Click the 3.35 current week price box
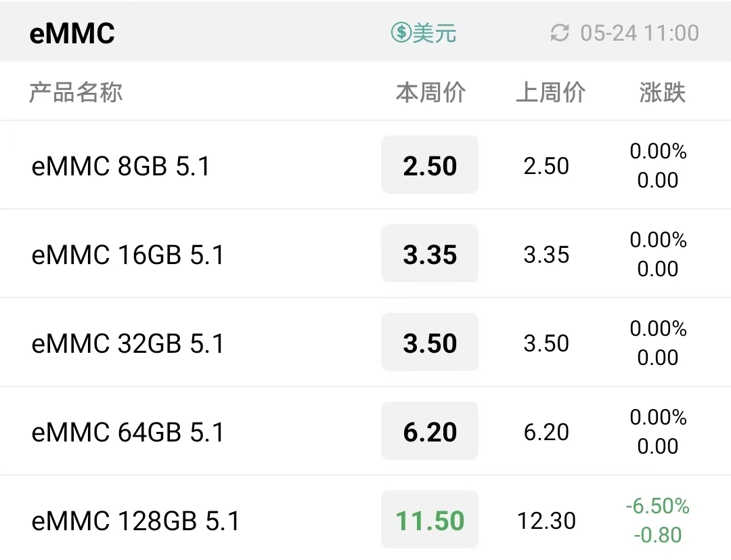This screenshot has height=560, width=731. click(430, 253)
